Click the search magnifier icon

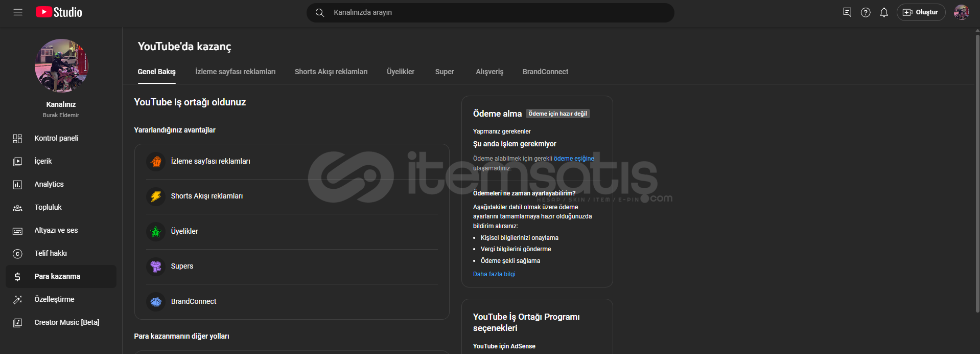point(320,13)
